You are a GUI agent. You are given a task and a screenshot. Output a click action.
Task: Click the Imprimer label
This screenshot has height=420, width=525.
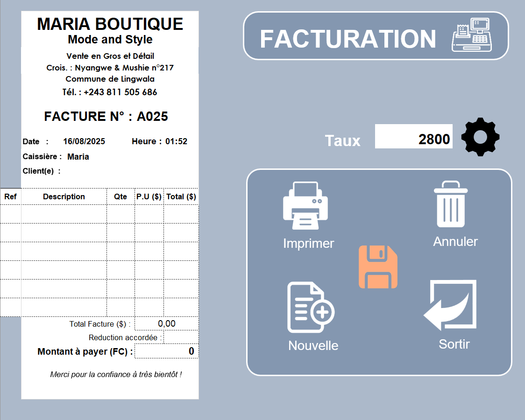[x=308, y=244]
